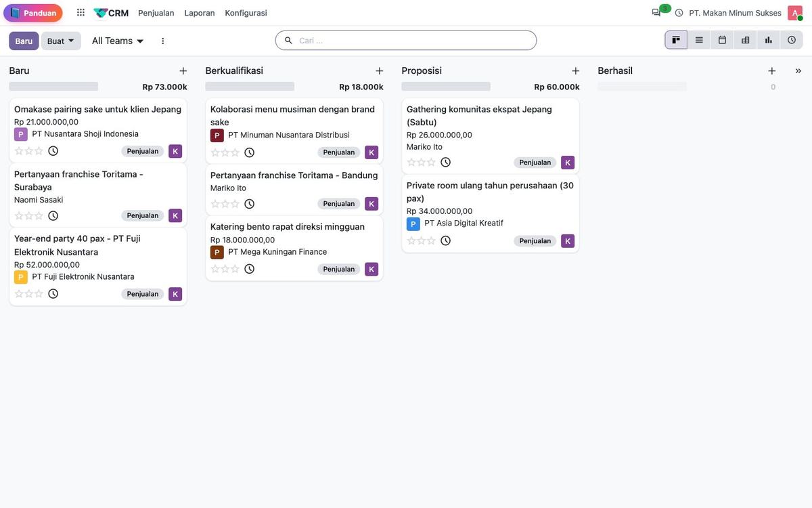Screen dimensions: 812x508
Task: Add a quick lead in Berhasil column
Action: point(771,70)
